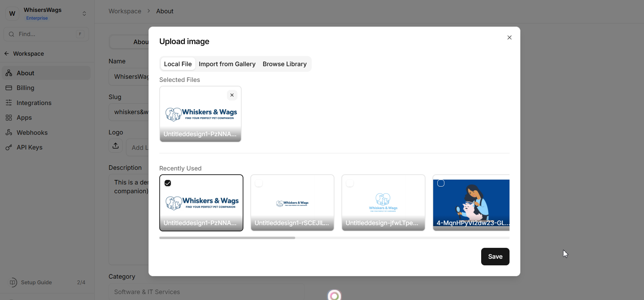This screenshot has height=300, width=644.
Task: Click the logo upload arrow icon
Action: pyautogui.click(x=116, y=146)
